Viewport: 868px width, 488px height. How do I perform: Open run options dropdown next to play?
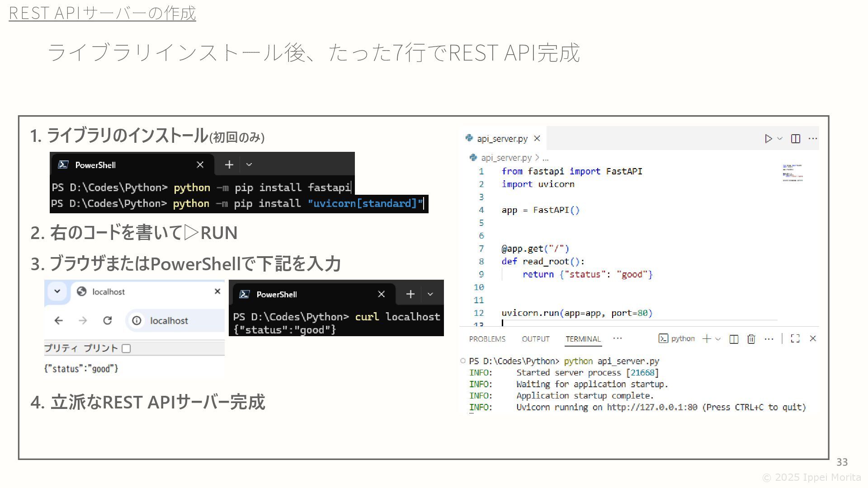(780, 139)
